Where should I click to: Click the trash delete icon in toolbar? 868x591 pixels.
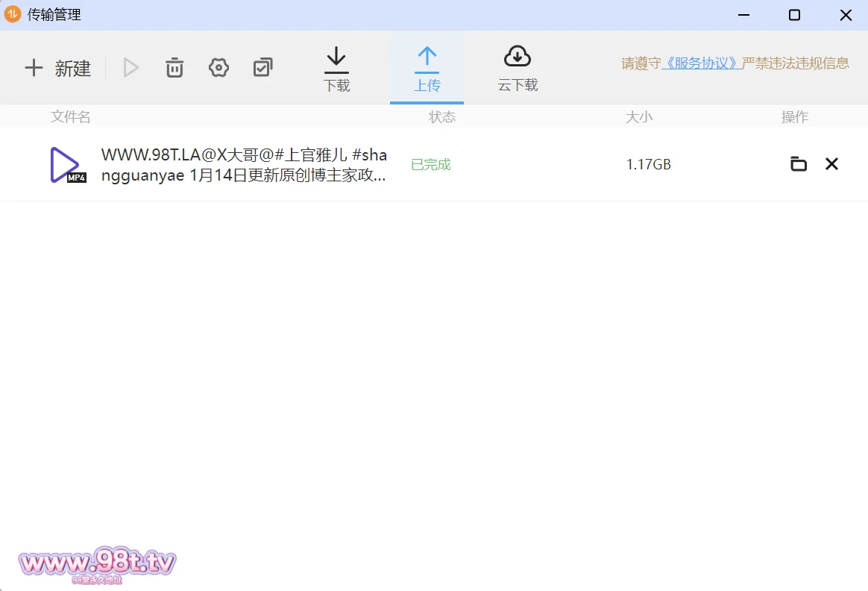[x=174, y=68]
